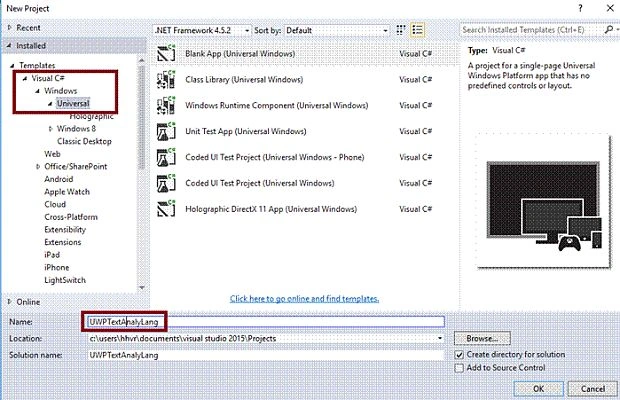Expand the Office/SharePoint node arrow

(38, 166)
